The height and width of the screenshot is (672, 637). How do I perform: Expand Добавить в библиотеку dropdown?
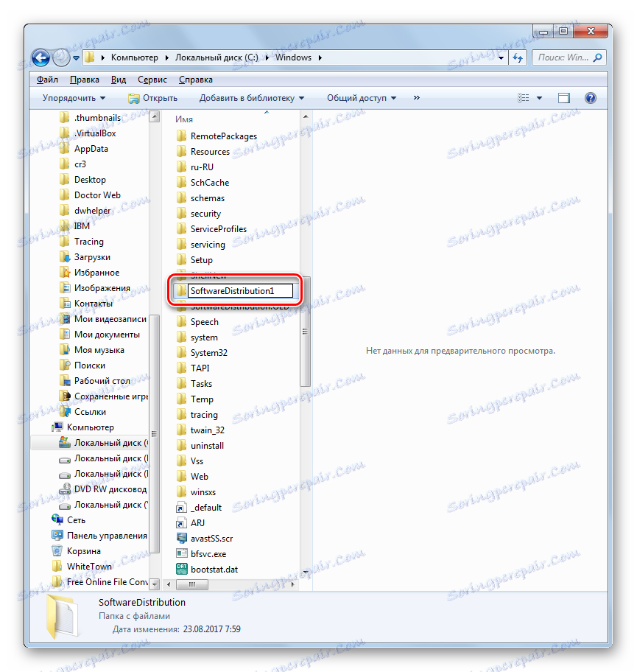252,98
